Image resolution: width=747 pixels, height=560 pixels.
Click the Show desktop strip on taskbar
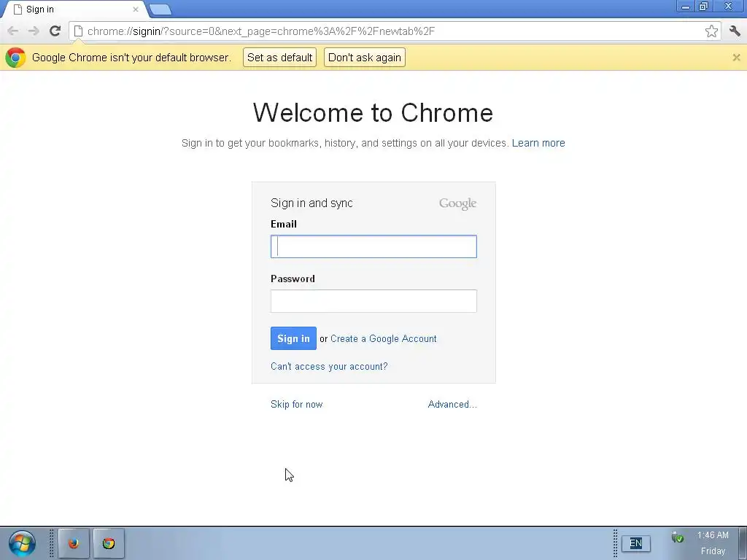click(x=742, y=543)
